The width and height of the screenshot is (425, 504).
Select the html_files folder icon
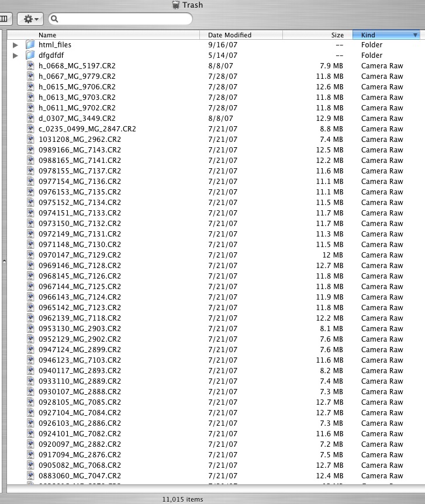coord(30,45)
